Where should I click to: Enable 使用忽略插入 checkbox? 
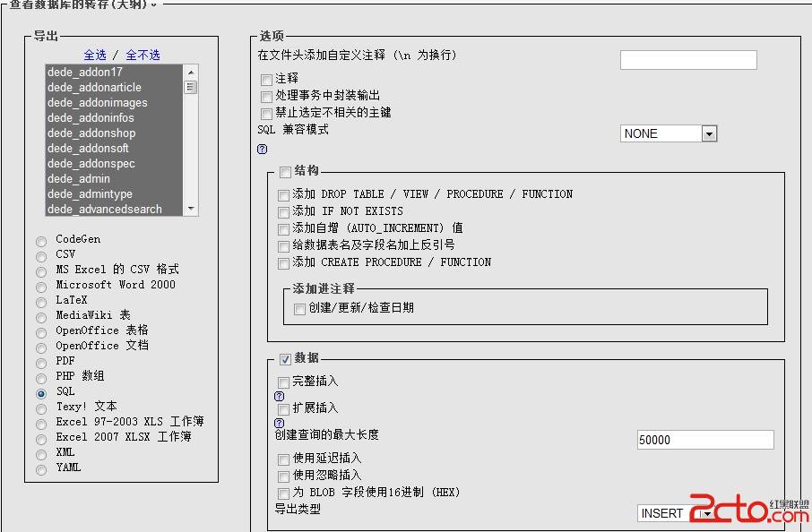tap(283, 476)
